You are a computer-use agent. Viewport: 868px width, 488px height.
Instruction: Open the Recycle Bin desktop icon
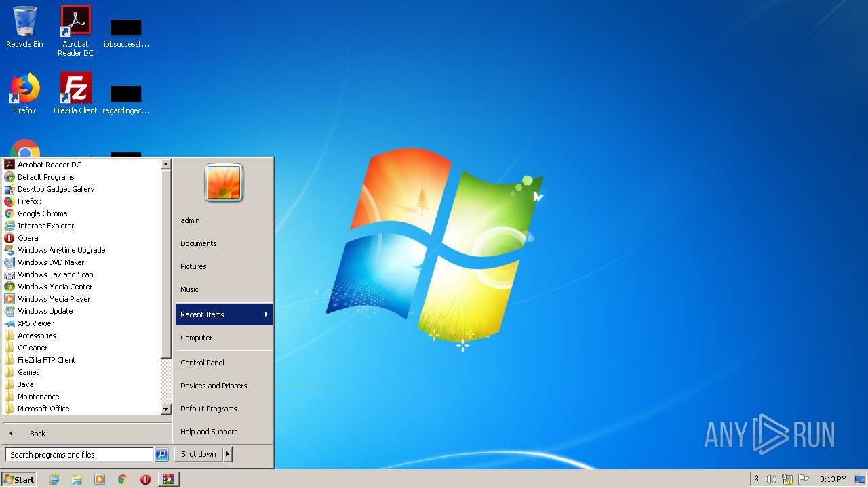coord(24,28)
